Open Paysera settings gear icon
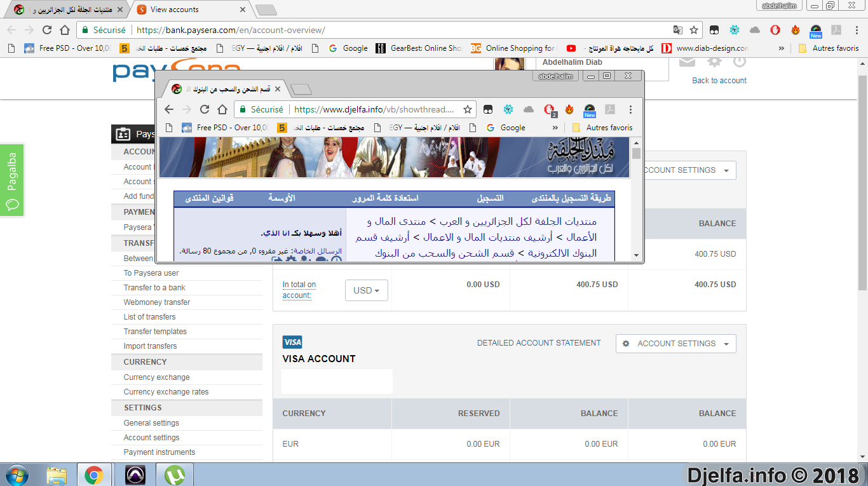Image resolution: width=868 pixels, height=486 pixels. pyautogui.click(x=715, y=62)
